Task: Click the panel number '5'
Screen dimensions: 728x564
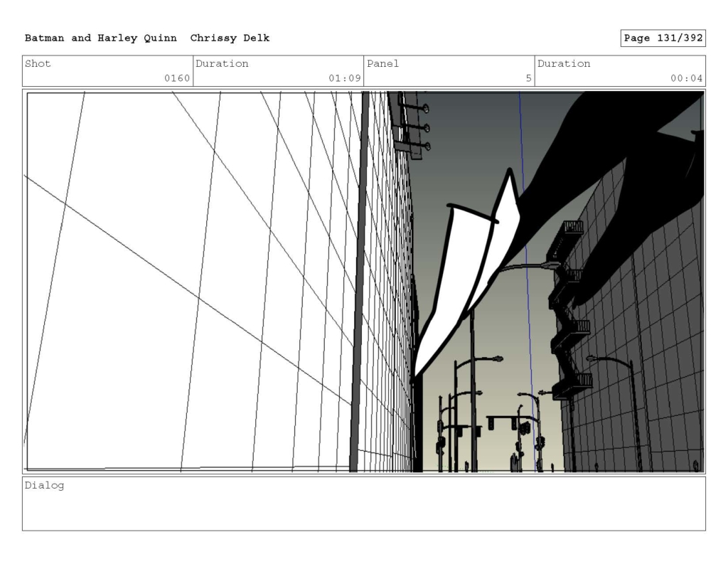Action: [x=528, y=78]
